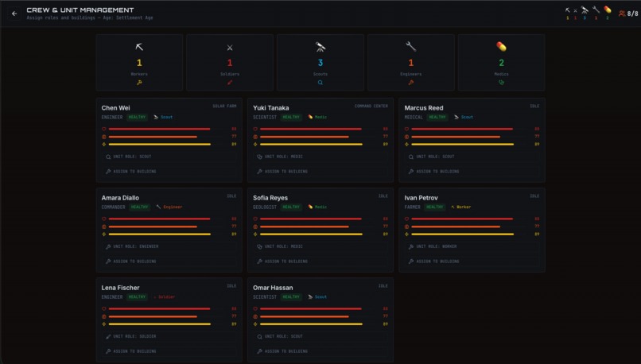Assign Marcus Reed to a building
The height and width of the screenshot is (364, 641).
click(x=472, y=172)
